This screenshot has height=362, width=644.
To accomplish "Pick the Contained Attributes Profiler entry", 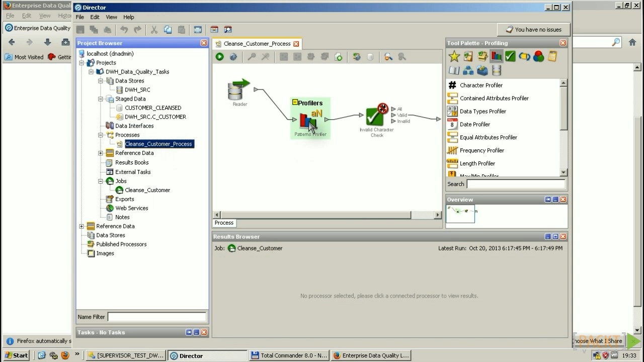I will pyautogui.click(x=494, y=98).
